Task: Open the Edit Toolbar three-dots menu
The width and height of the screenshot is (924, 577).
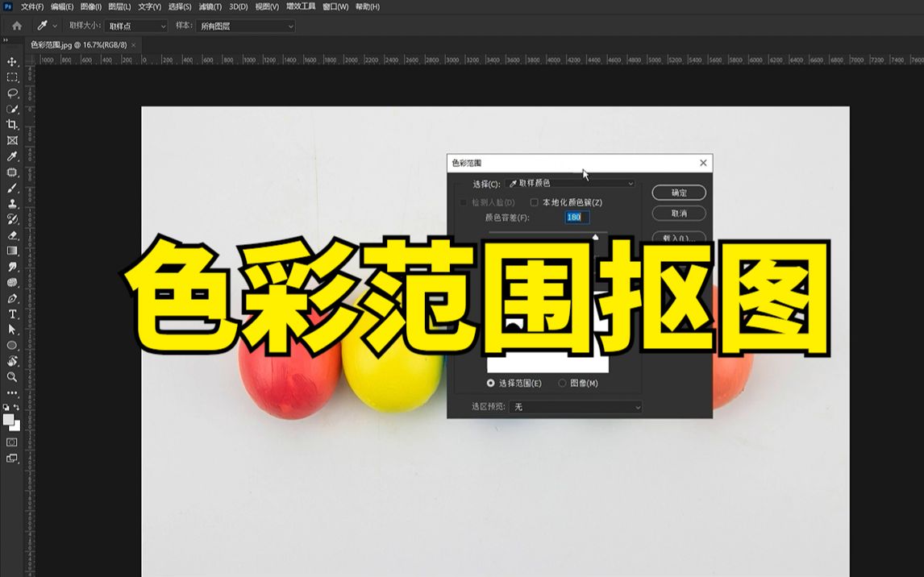Action: tap(12, 392)
